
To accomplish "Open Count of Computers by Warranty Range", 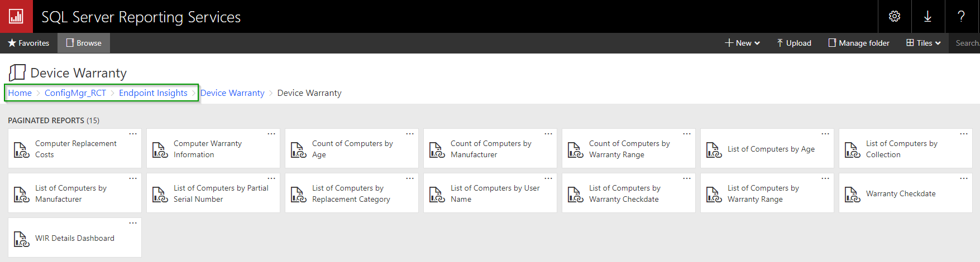I will tap(629, 148).
